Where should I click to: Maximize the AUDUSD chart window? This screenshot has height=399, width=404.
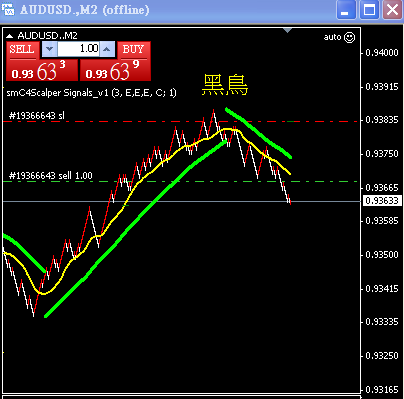click(x=369, y=10)
